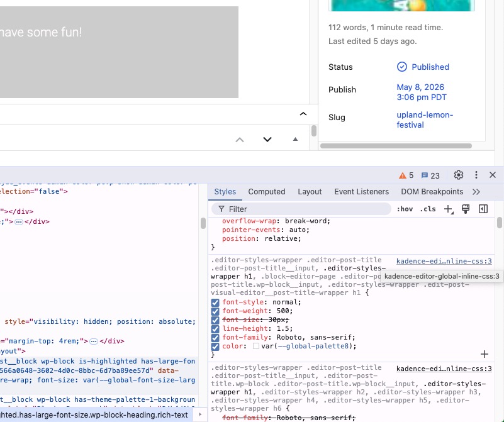The height and width of the screenshot is (422, 504).
Task: Show more DevTools tabs chevron
Action: tap(476, 192)
